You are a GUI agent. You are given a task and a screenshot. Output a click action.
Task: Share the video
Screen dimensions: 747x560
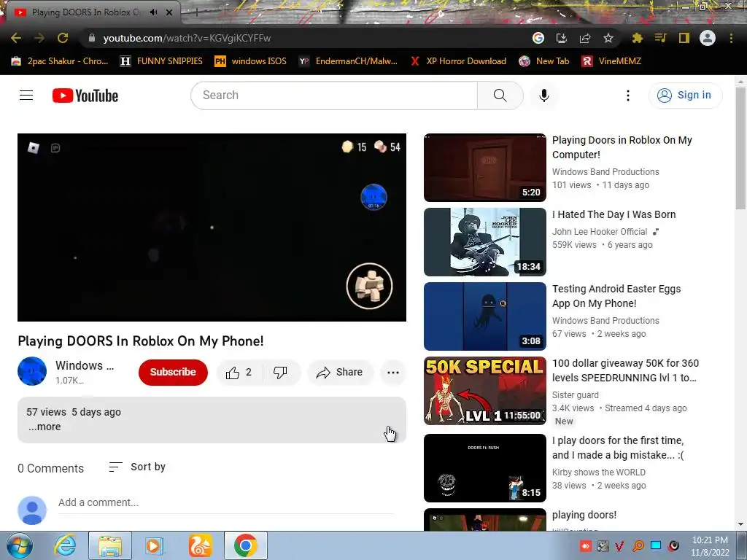340,373
